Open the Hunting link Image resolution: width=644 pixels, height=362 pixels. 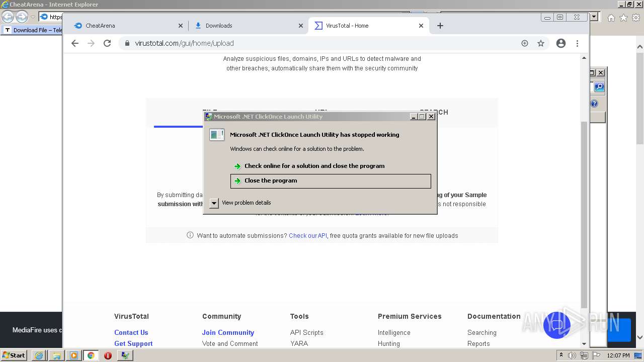pos(389,343)
